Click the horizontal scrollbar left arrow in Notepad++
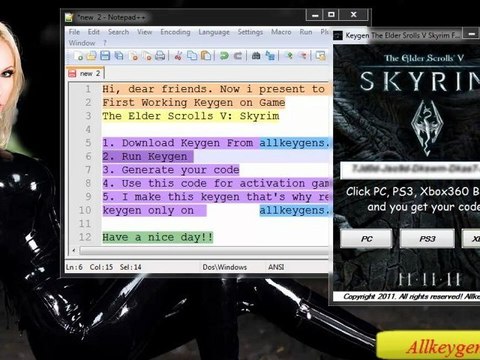This screenshot has height=360, width=480. coord(74,250)
